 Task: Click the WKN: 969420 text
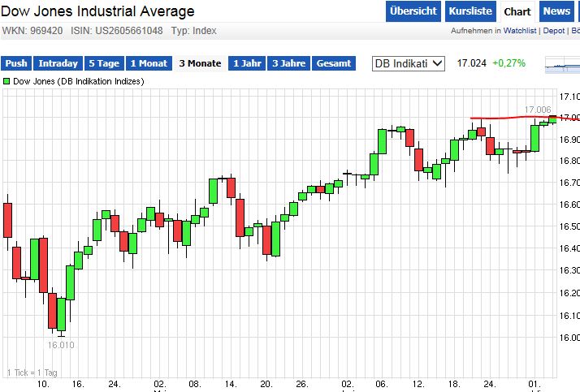tap(32, 31)
